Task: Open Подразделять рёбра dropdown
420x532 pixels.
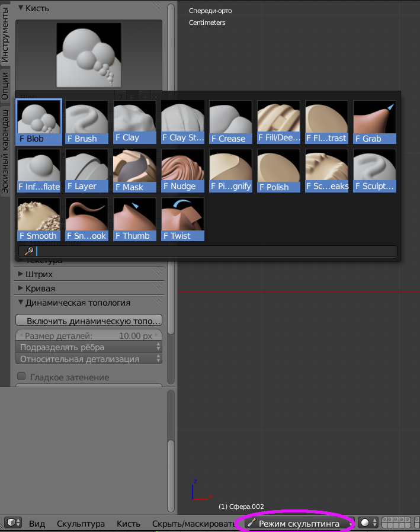Action: [x=89, y=347]
